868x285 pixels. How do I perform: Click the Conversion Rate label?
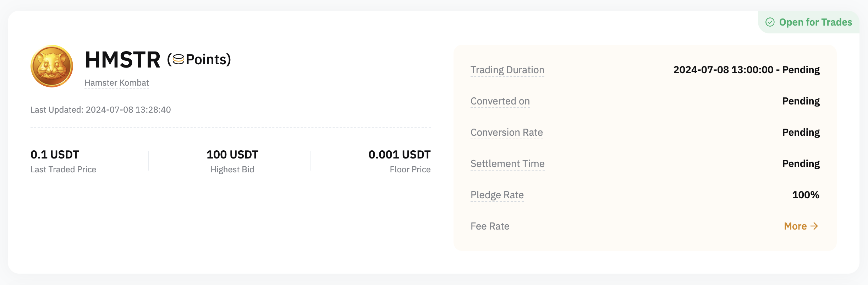(x=506, y=133)
